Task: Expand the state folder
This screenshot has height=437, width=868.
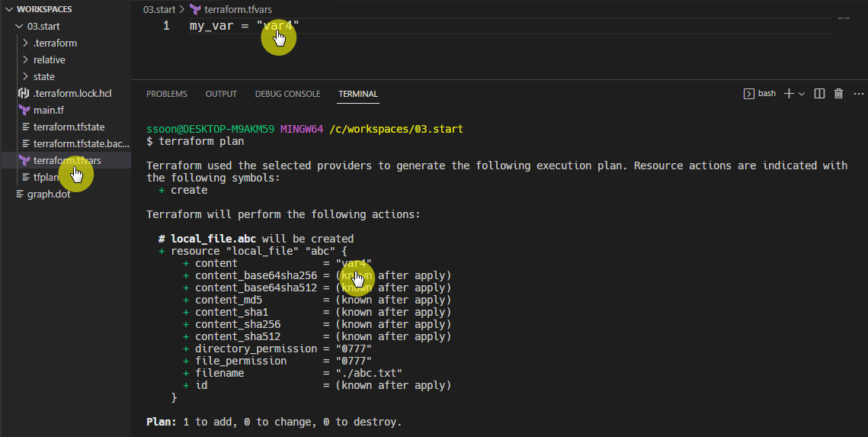Action: (43, 76)
